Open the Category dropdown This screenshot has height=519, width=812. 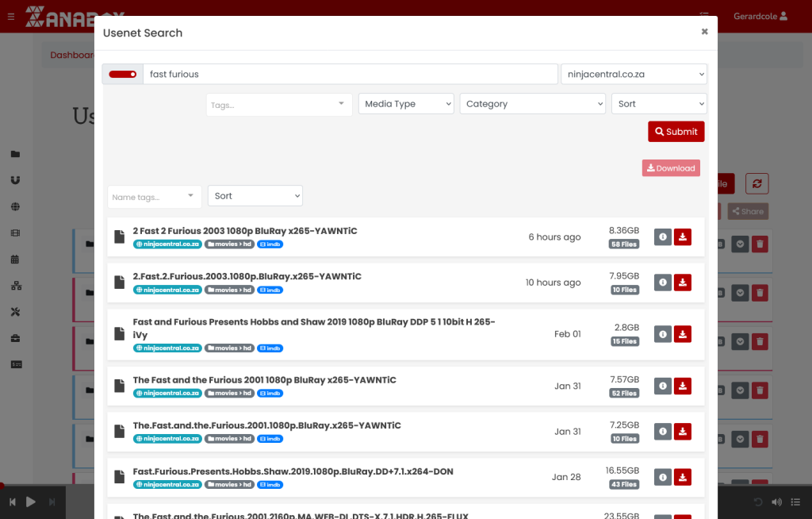(532, 104)
